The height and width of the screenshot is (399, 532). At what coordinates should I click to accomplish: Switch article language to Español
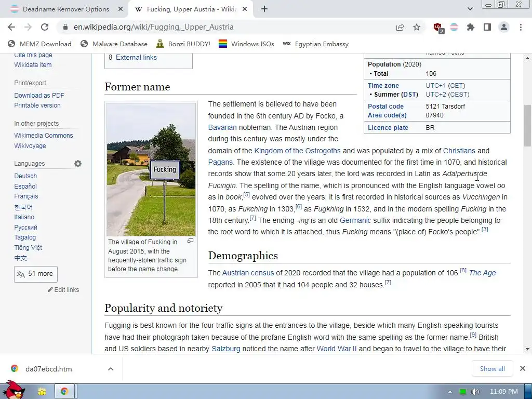click(25, 187)
